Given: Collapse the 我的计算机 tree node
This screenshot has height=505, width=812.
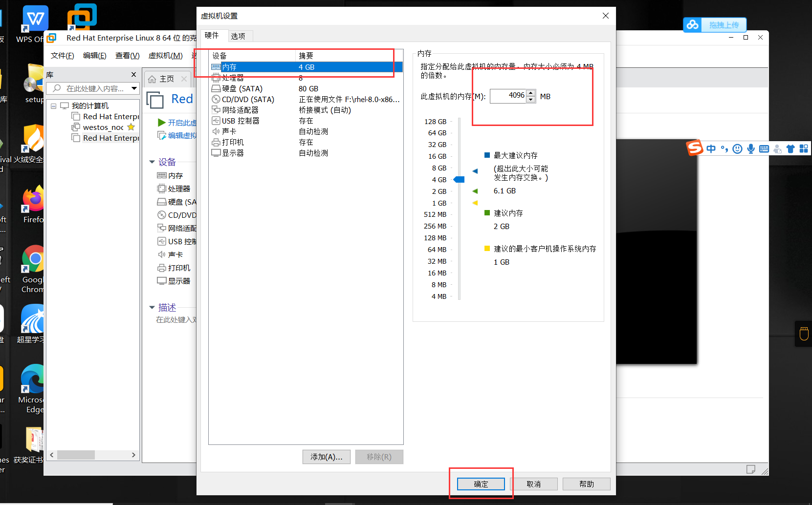Looking at the screenshot, I should 54,106.
